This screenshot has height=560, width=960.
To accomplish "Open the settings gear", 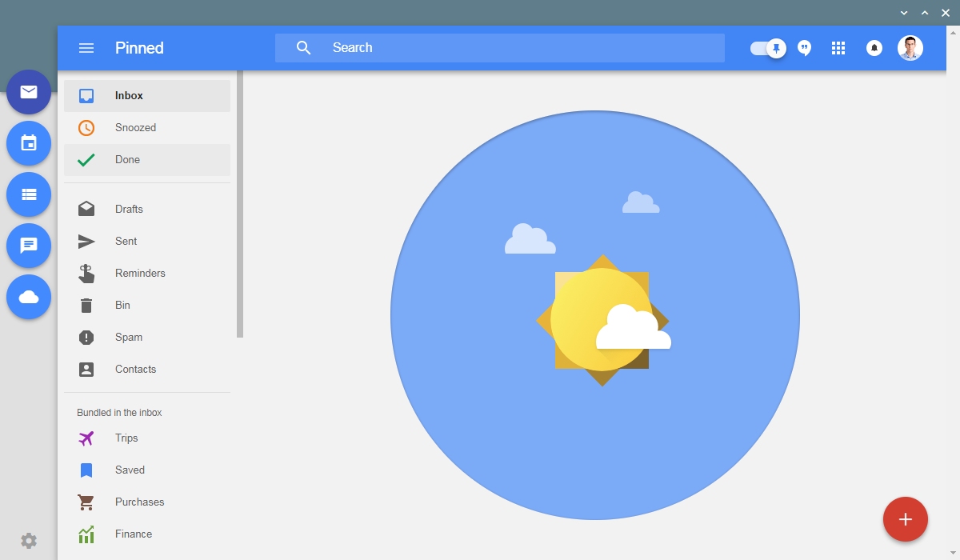I will click(x=29, y=541).
